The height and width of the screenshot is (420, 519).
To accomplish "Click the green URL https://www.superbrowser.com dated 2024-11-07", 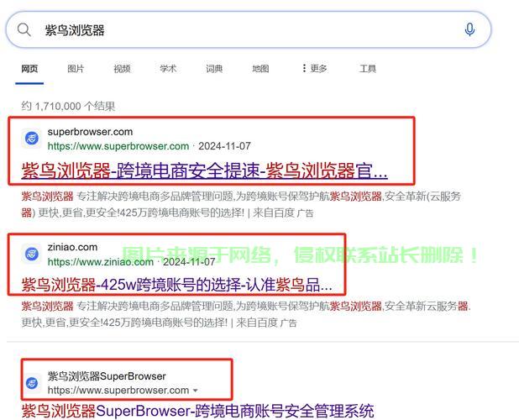I will [x=118, y=146].
